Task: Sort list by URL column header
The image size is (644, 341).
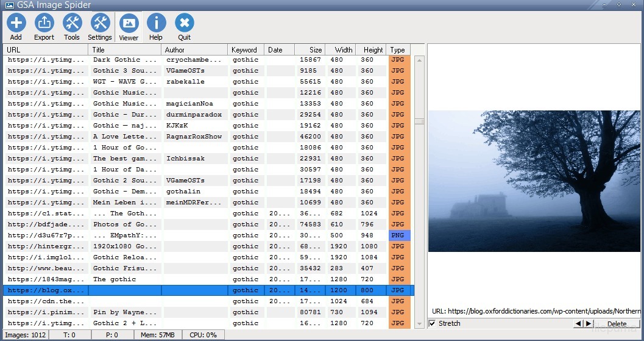Action: pos(46,50)
